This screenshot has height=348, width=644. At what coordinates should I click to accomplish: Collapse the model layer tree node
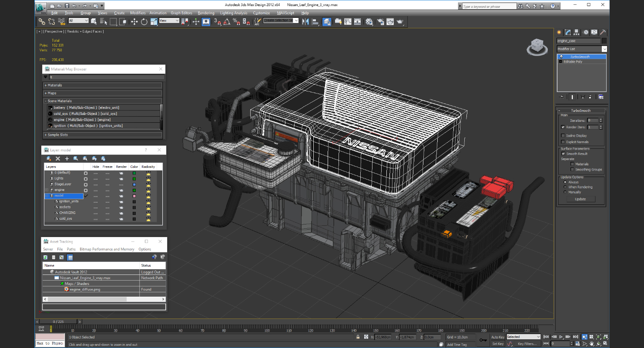pyautogui.click(x=47, y=196)
